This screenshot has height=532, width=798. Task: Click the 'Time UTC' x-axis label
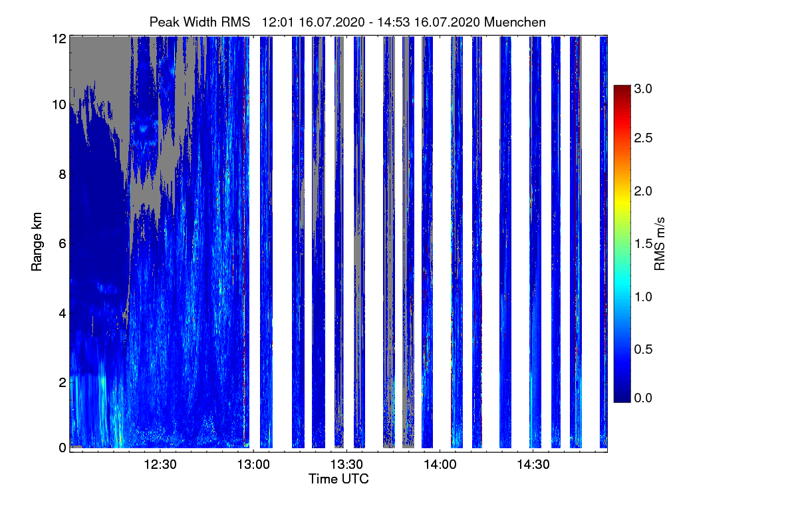[x=338, y=479]
